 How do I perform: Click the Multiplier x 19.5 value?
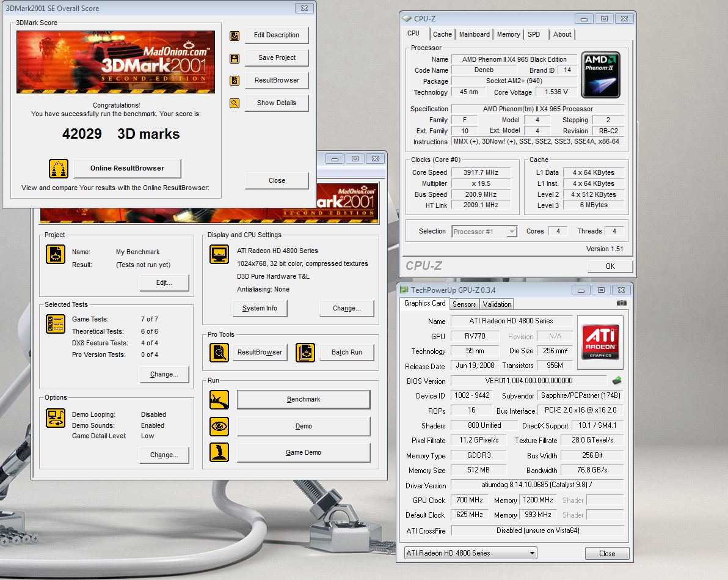click(481, 183)
